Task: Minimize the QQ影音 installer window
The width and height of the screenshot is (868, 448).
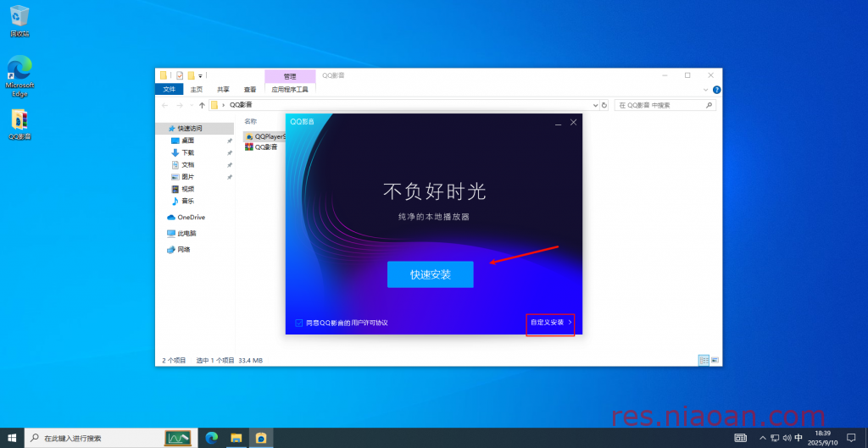Action: 559,123
